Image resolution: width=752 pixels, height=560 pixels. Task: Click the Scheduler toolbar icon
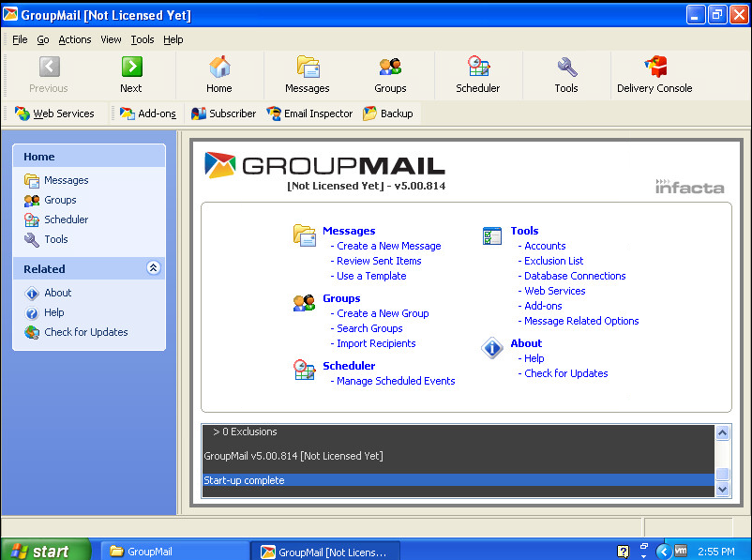point(478,68)
